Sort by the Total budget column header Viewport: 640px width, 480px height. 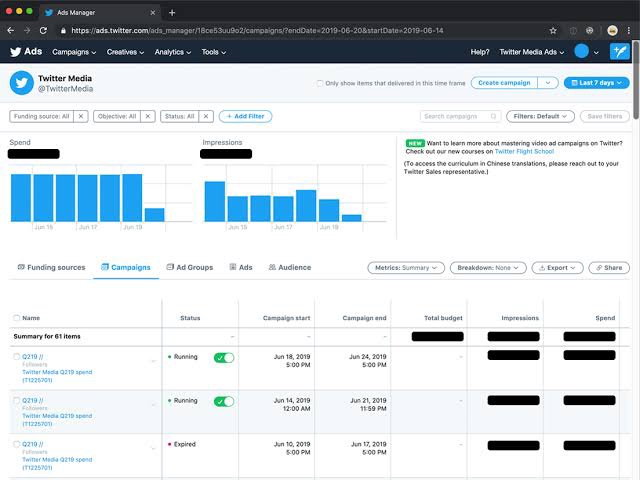point(443,318)
